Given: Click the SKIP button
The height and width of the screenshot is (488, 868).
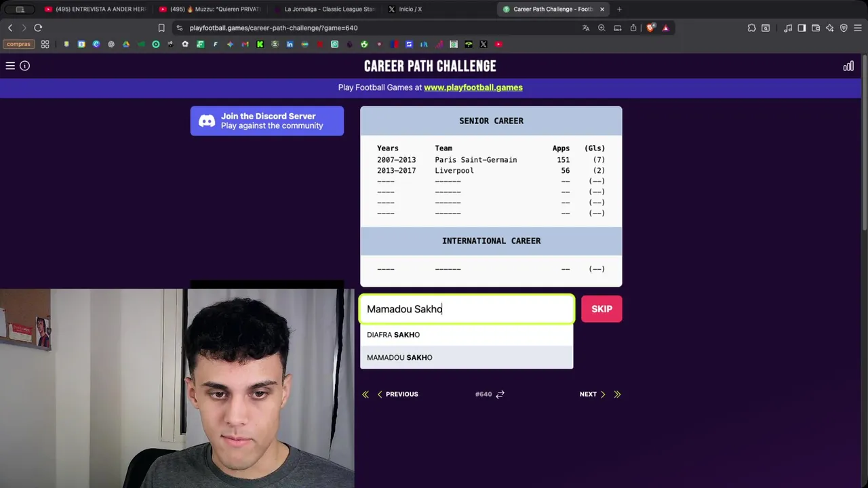Looking at the screenshot, I should [x=601, y=309].
